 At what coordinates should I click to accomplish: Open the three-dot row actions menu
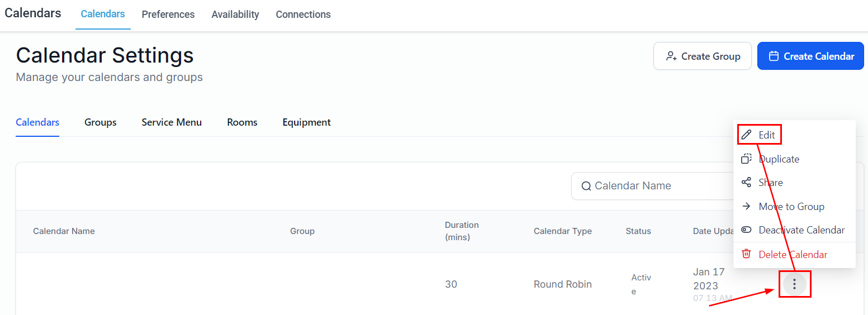[794, 284]
